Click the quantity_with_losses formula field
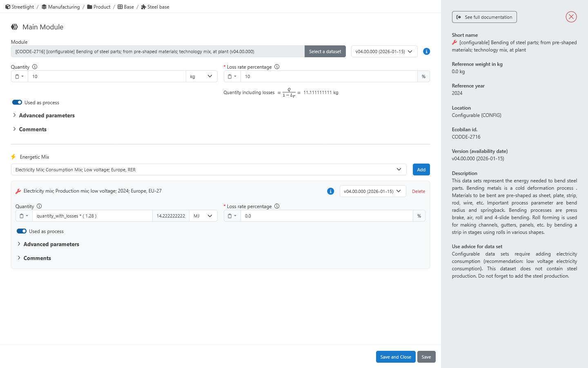The image size is (588, 368). [92, 216]
